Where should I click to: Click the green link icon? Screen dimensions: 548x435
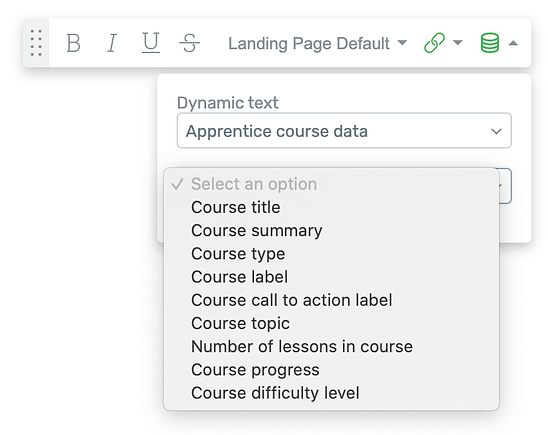point(434,43)
